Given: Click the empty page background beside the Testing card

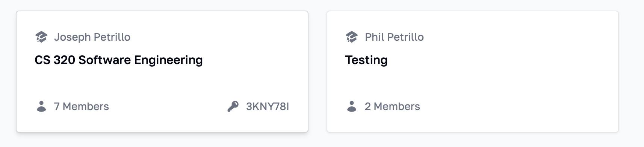Looking at the screenshot, I should click(x=631, y=72).
